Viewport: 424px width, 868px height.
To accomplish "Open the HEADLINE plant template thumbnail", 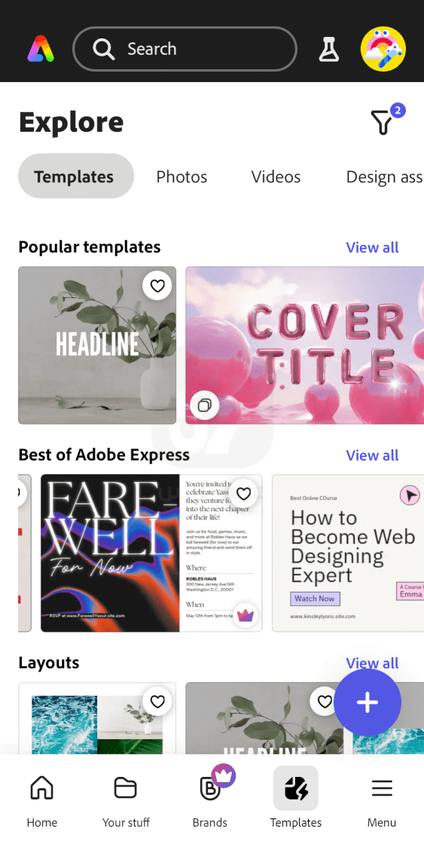I will [97, 346].
